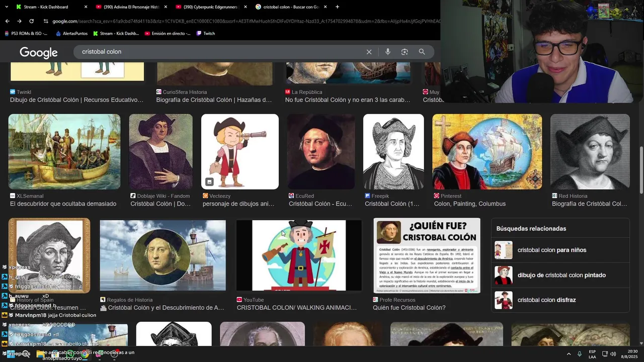
Task: Click 'No fue Cristóbal Colón y no eran 3' link
Action: coord(348,100)
